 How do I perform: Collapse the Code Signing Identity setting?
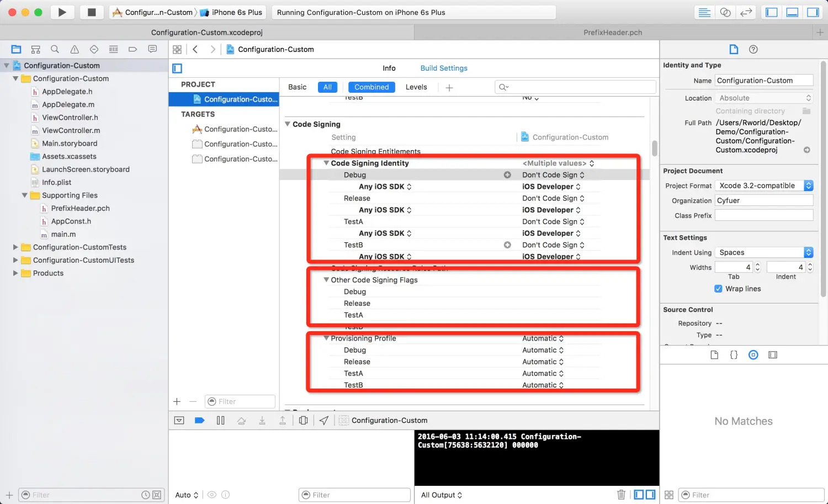(x=326, y=163)
